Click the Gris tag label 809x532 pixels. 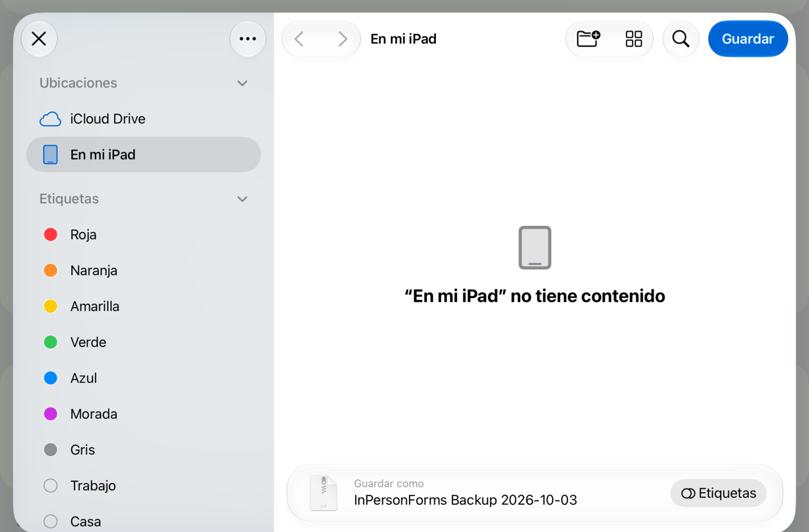click(83, 451)
